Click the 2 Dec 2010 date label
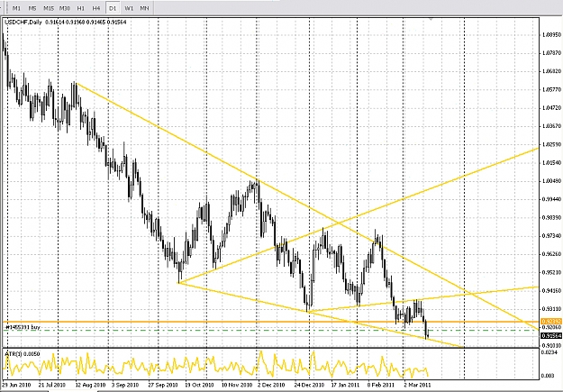 271,385
